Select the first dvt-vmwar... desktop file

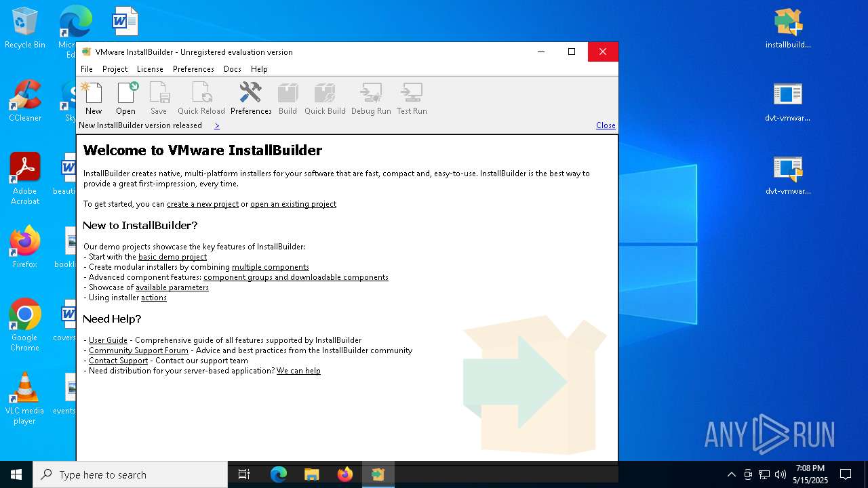[788, 101]
